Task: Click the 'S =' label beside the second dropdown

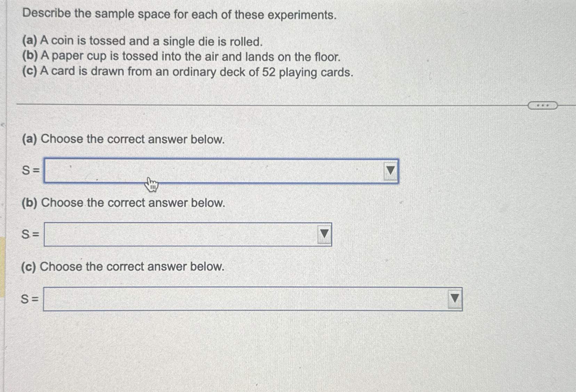Action: tap(30, 234)
